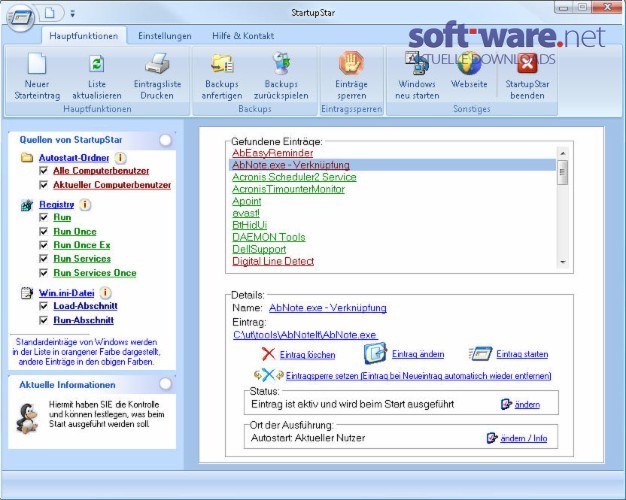Viewport: 626px width, 500px height.
Task: Collapse the Aktuelle Informationen panel
Action: (x=165, y=384)
